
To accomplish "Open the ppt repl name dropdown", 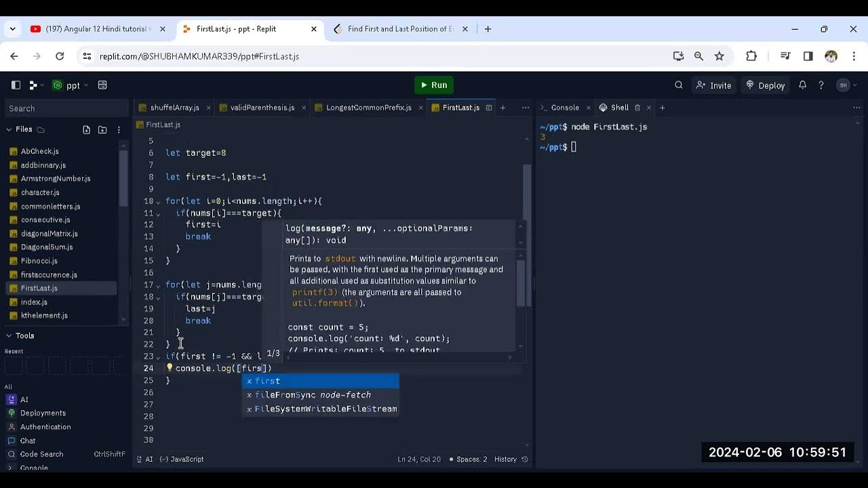I will point(73,85).
